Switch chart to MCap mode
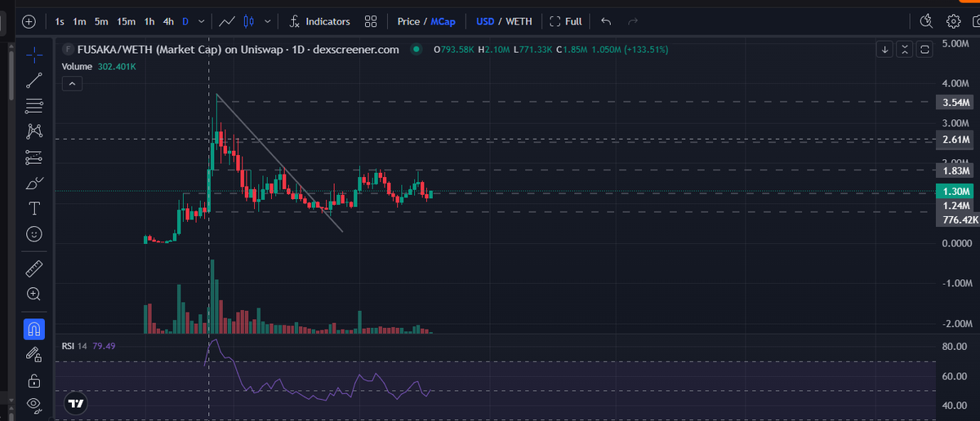The image size is (980, 421). point(443,21)
